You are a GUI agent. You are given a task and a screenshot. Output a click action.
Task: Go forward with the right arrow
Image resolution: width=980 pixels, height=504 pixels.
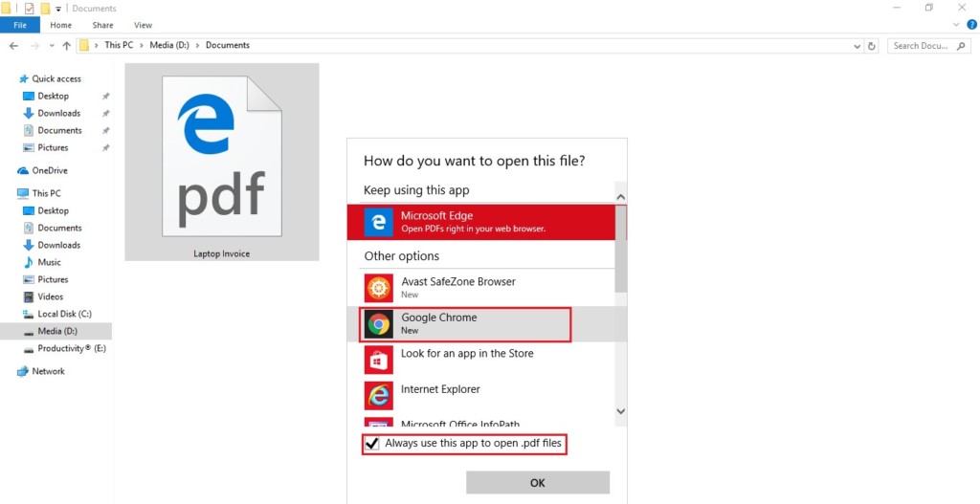click(35, 46)
